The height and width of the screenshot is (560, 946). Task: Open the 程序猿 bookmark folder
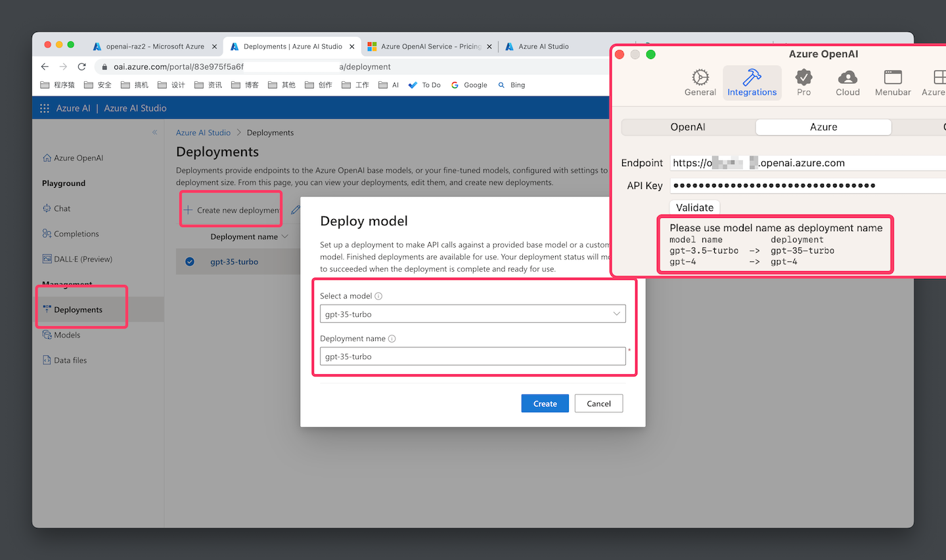pos(58,85)
